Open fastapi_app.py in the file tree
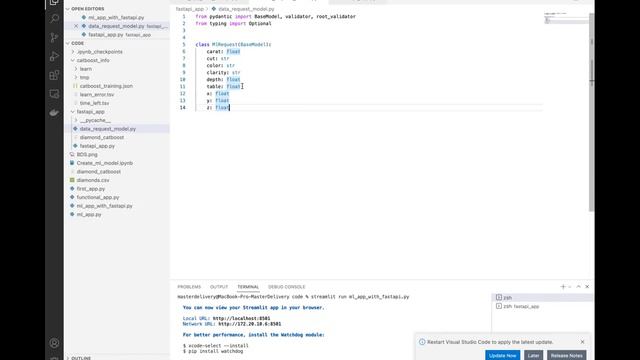Screen dimensions: 640x360 click(97, 146)
